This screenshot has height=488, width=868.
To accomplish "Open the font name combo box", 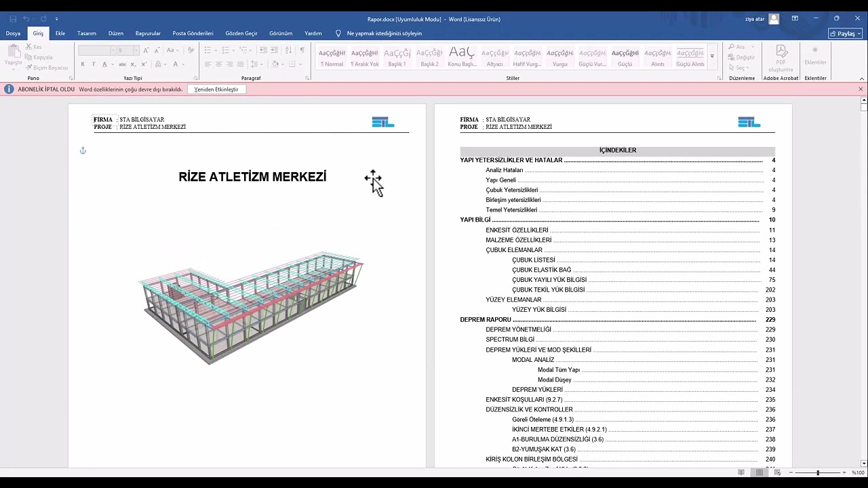I will 96,50.
